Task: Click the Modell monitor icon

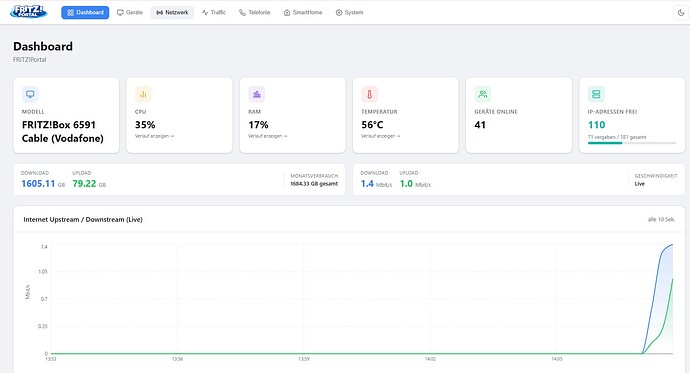Action: [30, 94]
